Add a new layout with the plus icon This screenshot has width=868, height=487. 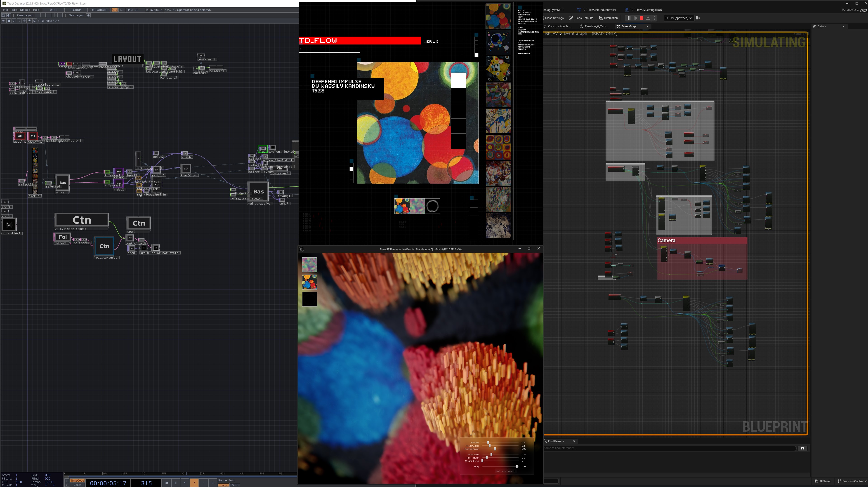[x=89, y=15]
